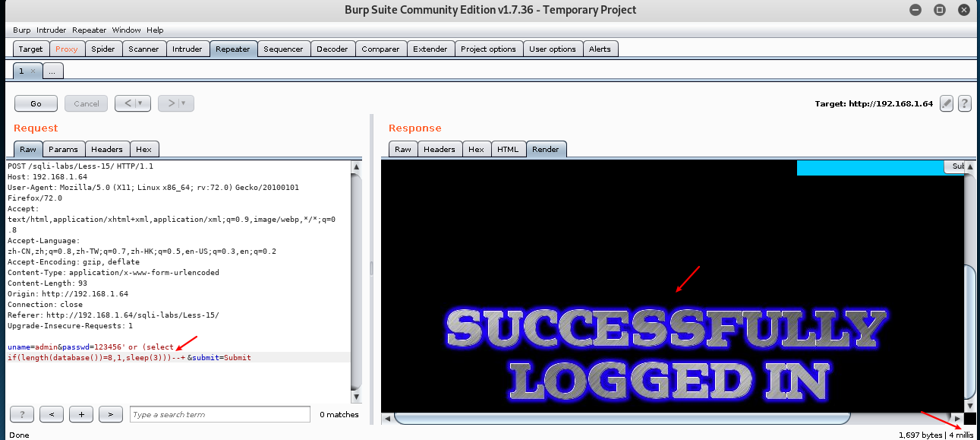Select the response Hex tab
This screenshot has height=440, width=980.
(476, 149)
